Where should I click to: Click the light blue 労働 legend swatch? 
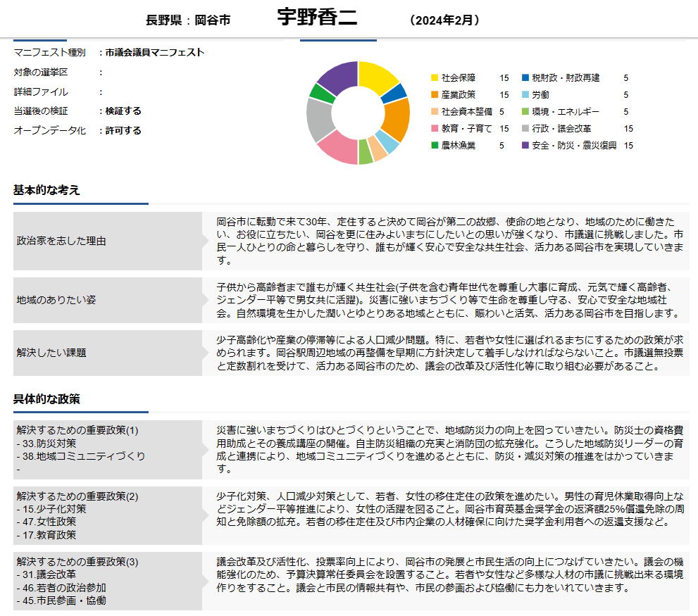525,95
